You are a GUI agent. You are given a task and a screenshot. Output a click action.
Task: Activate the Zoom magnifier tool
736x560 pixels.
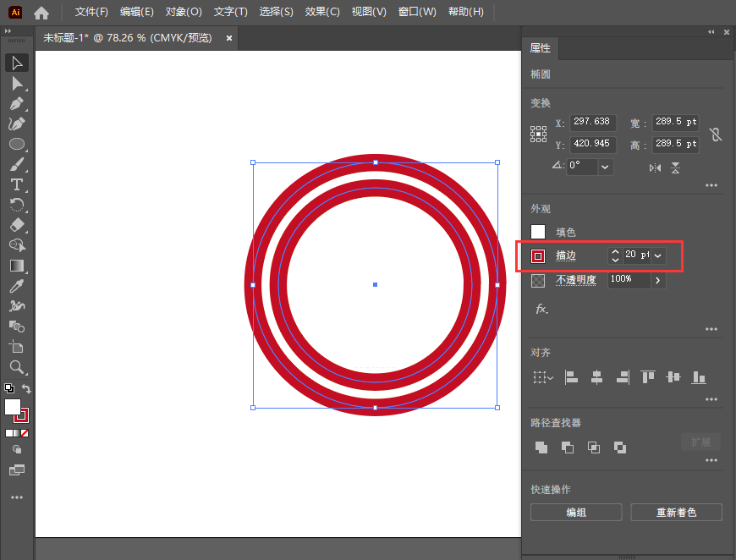(16, 367)
